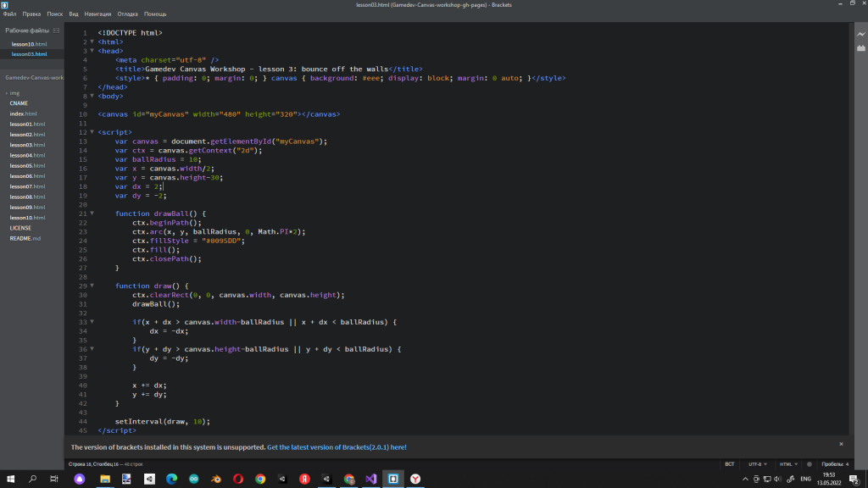Open Visual Studio from the taskbar

point(371,479)
